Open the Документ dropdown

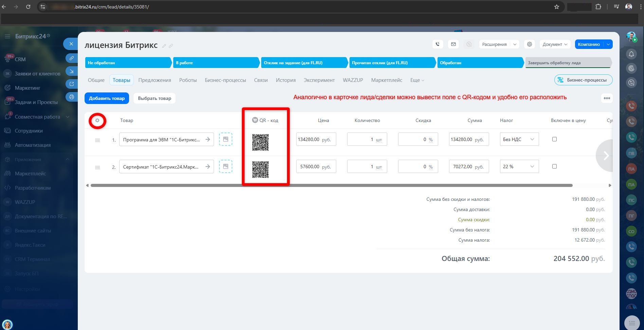coord(555,44)
